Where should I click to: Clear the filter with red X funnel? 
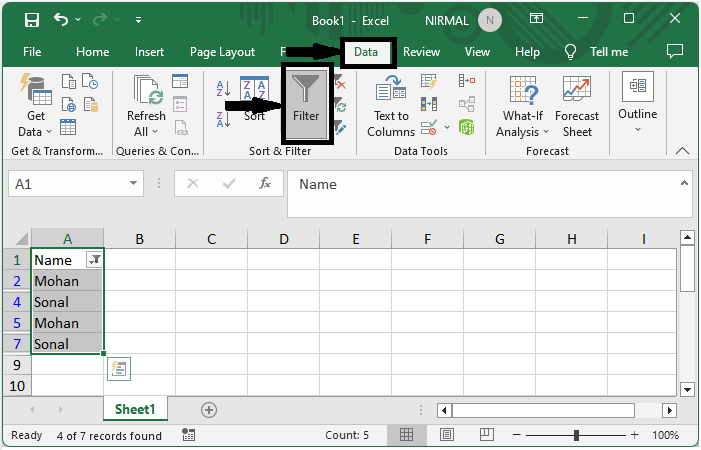(340, 82)
